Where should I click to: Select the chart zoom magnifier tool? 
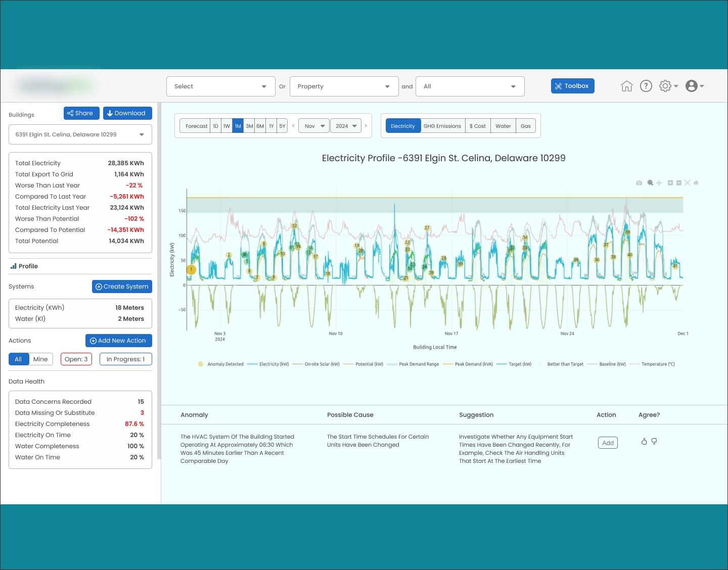[x=651, y=183]
